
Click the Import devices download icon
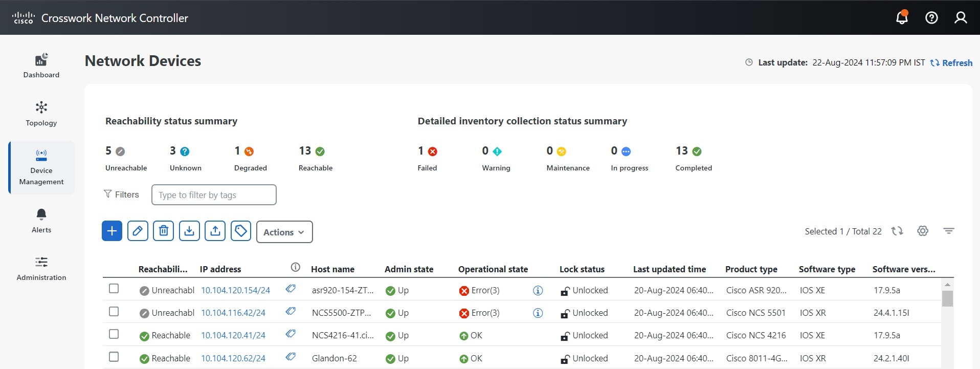189,231
